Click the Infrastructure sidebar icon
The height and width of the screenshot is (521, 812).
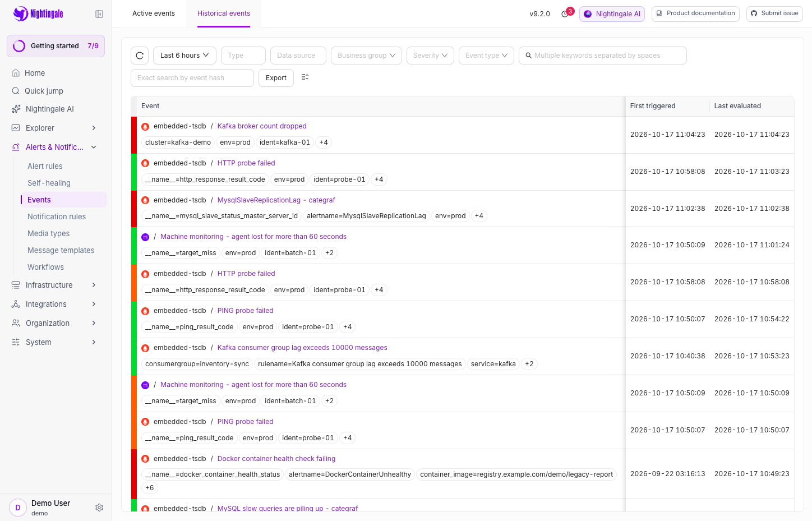coord(16,285)
